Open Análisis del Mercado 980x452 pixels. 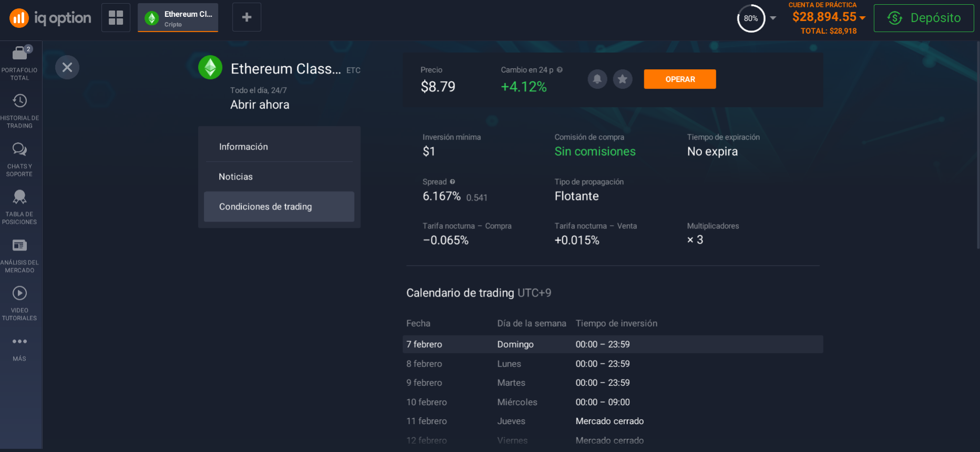point(19,255)
